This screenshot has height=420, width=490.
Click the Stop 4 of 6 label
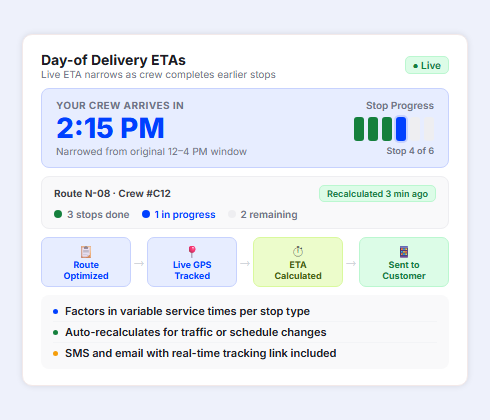(x=410, y=151)
